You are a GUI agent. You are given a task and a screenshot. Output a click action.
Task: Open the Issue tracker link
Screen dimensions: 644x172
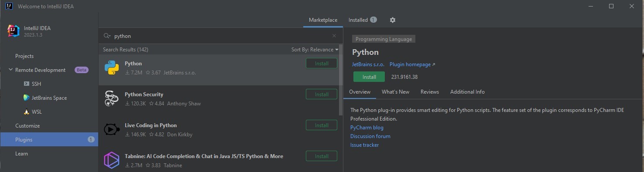point(364,145)
